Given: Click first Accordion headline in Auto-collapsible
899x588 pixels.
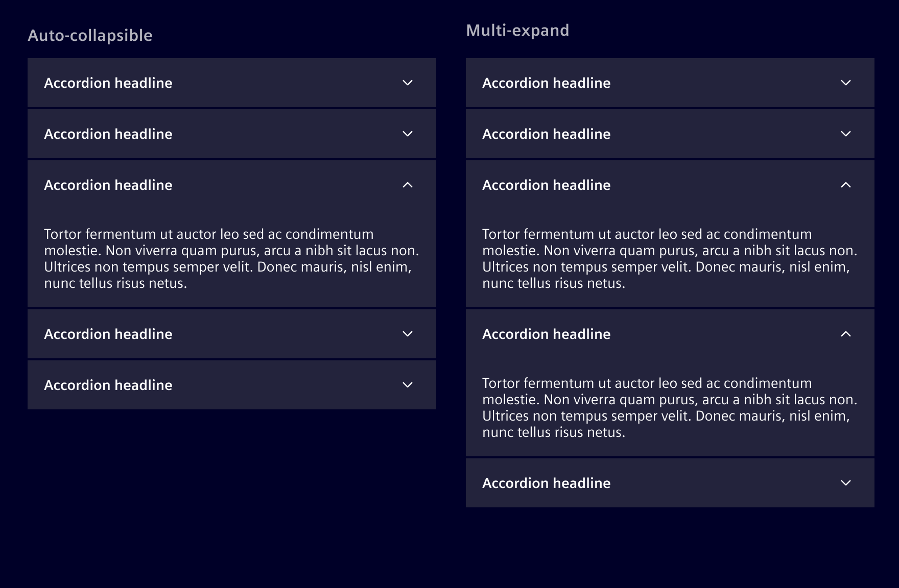Looking at the screenshot, I should coord(108,83).
